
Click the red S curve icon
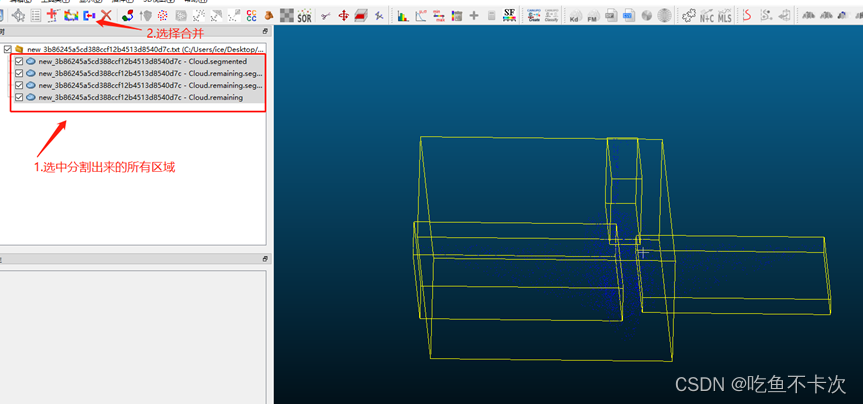click(747, 16)
